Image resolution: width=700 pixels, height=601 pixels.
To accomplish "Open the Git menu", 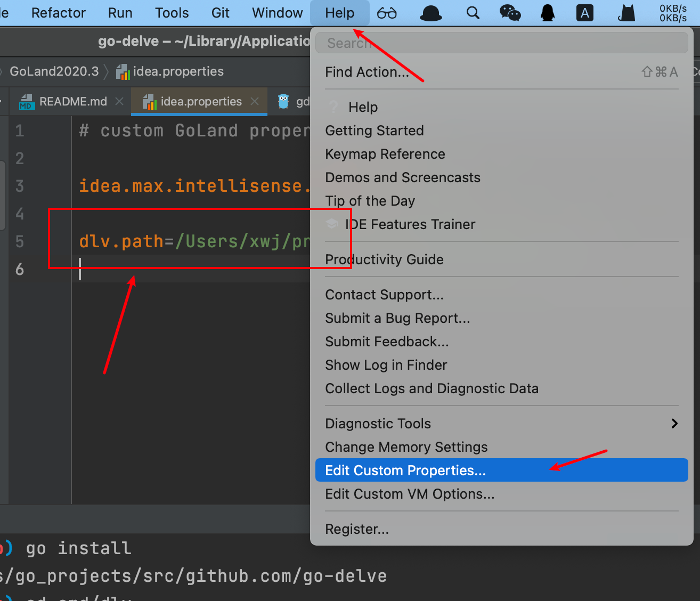I will point(220,13).
